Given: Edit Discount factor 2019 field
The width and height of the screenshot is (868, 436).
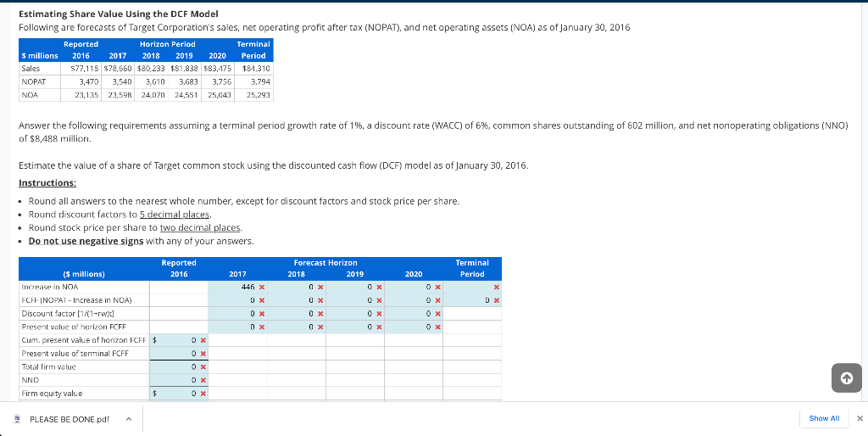Looking at the screenshot, I should 355,314.
